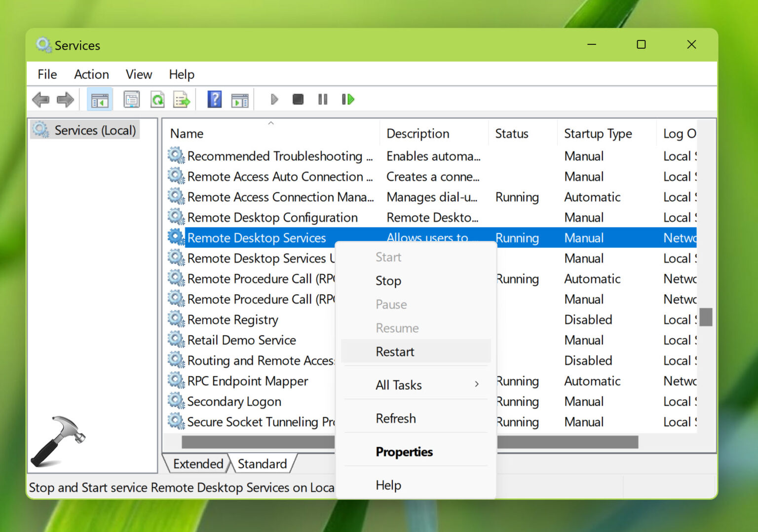
Task: Choose Restart from the context menu
Action: tap(395, 352)
